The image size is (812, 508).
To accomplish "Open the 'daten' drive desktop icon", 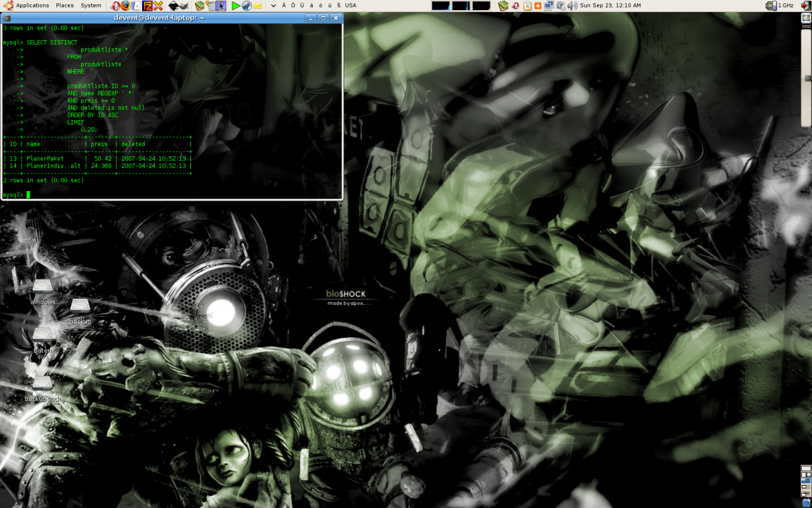I will (43, 340).
